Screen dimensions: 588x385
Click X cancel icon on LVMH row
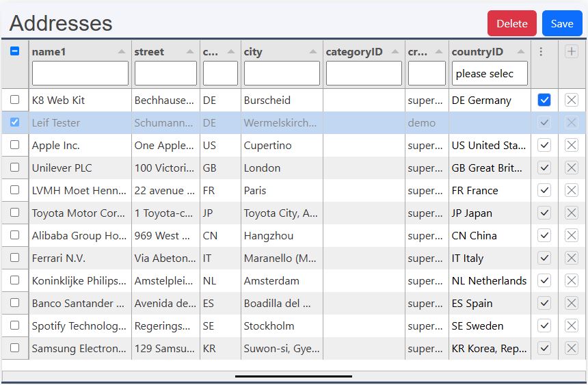pos(572,190)
